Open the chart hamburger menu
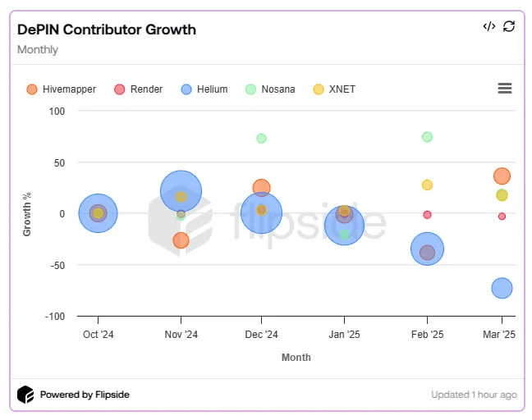Image resolution: width=532 pixels, height=420 pixels. point(505,88)
